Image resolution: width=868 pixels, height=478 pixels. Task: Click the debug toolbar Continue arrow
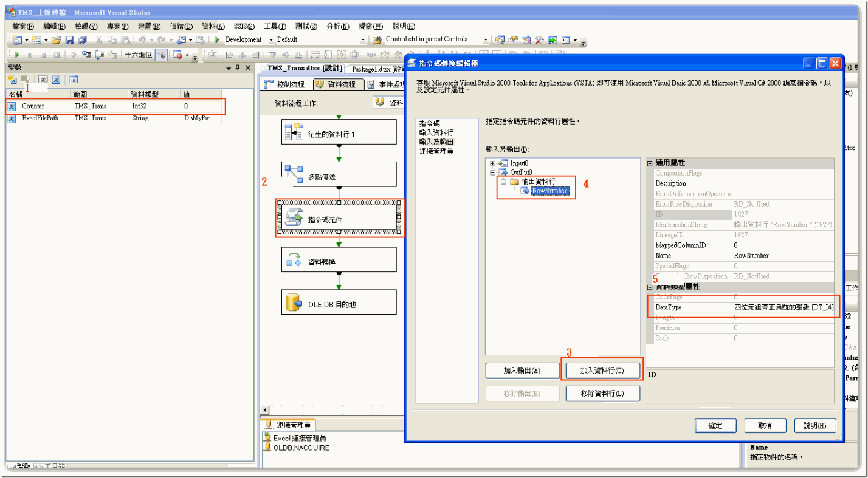[x=17, y=55]
